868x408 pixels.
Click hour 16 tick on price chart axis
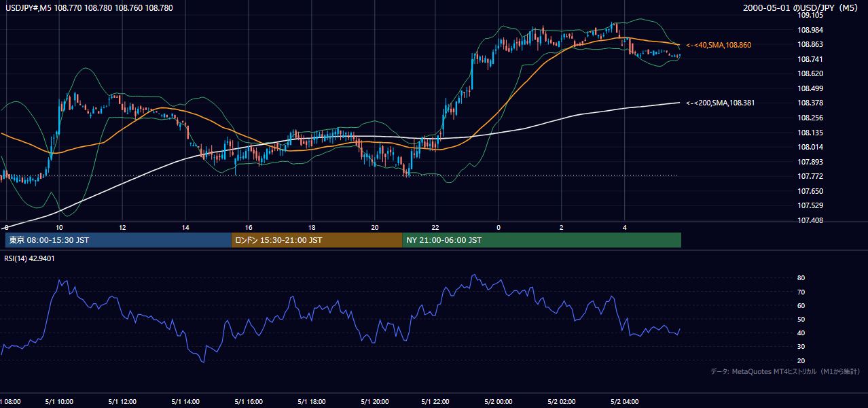(249, 227)
